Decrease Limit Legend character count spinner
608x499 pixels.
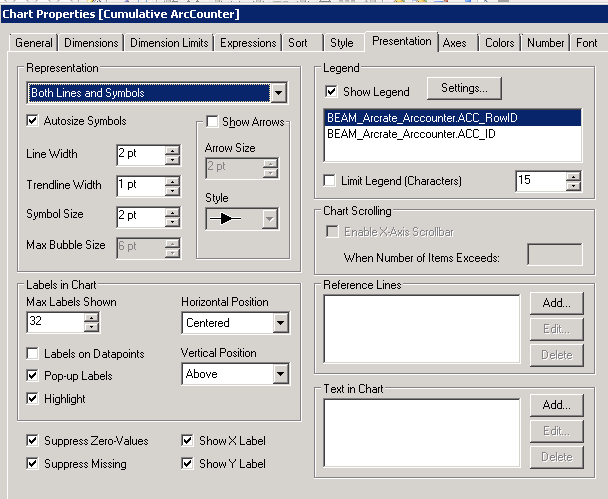[x=573, y=186]
